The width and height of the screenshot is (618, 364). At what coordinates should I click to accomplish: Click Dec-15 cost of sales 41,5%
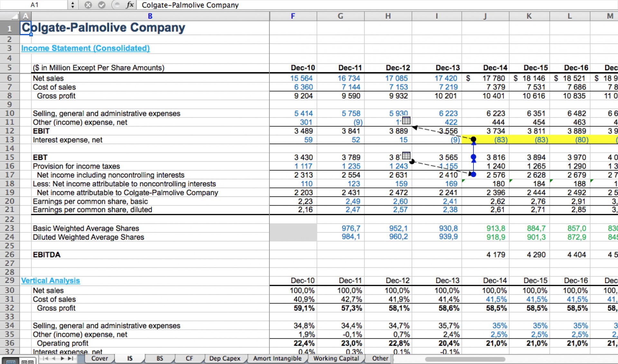(537, 299)
